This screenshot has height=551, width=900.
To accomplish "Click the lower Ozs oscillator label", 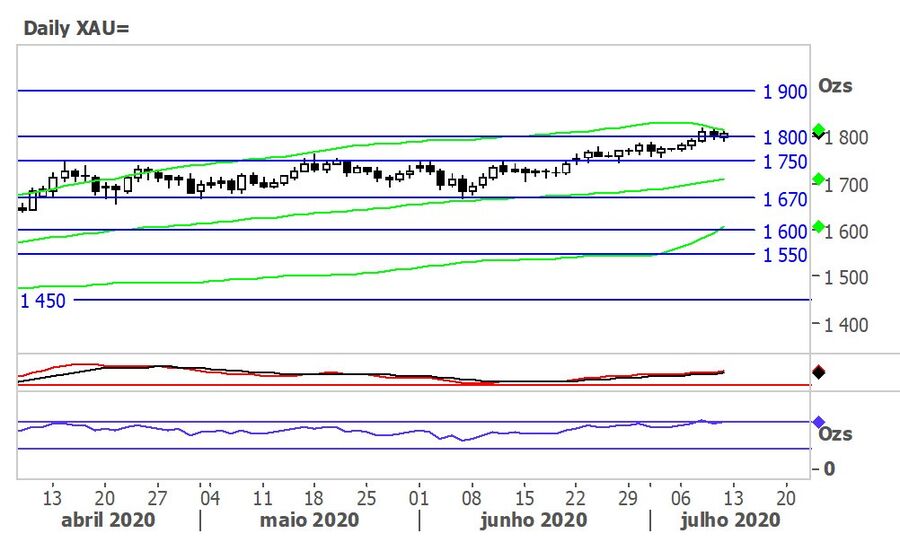I will (835, 434).
